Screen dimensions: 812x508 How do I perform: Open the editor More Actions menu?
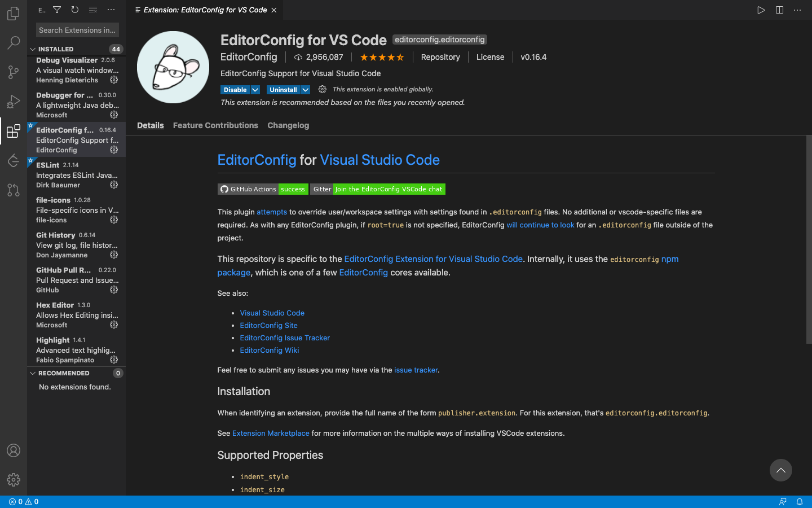[797, 10]
